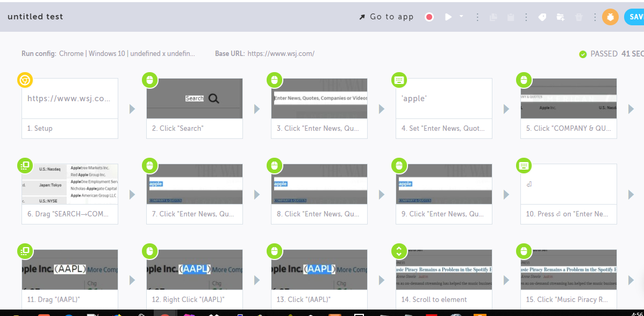This screenshot has height=316, width=644.
Task: Click keyboard icon on step 4 'apple'
Action: (x=399, y=80)
